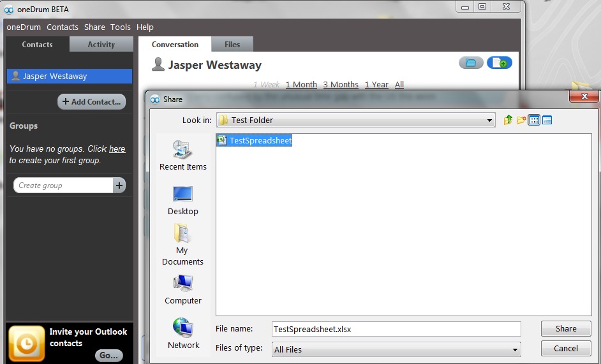The width and height of the screenshot is (601, 364).
Task: Open the Tools menu
Action: point(121,27)
